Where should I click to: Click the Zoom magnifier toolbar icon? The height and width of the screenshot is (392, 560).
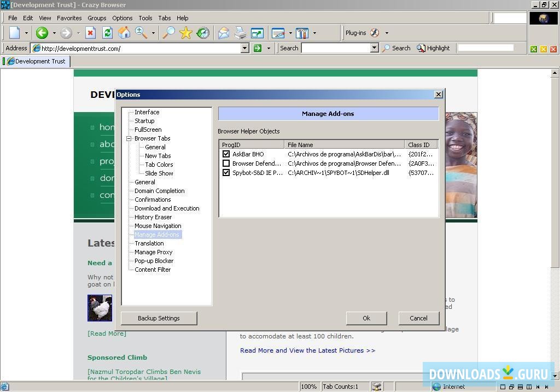coord(141,33)
